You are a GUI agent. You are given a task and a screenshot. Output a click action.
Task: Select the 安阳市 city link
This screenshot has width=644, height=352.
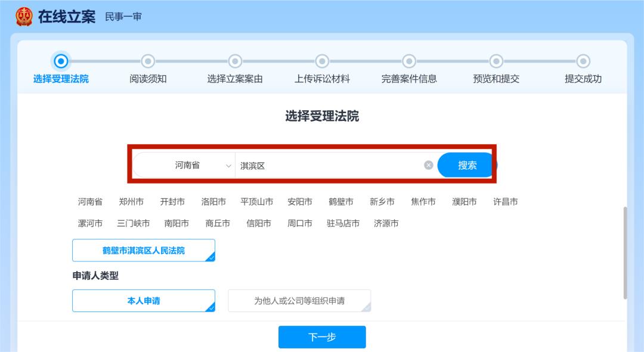(300, 202)
